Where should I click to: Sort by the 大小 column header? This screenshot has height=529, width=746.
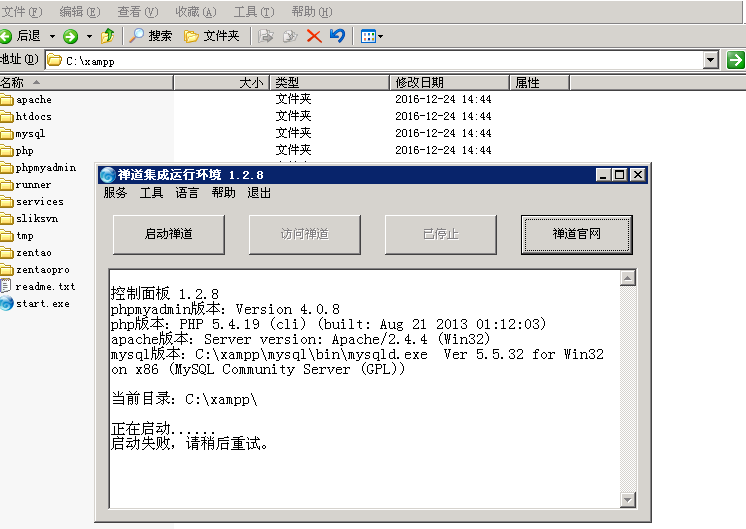pyautogui.click(x=222, y=82)
